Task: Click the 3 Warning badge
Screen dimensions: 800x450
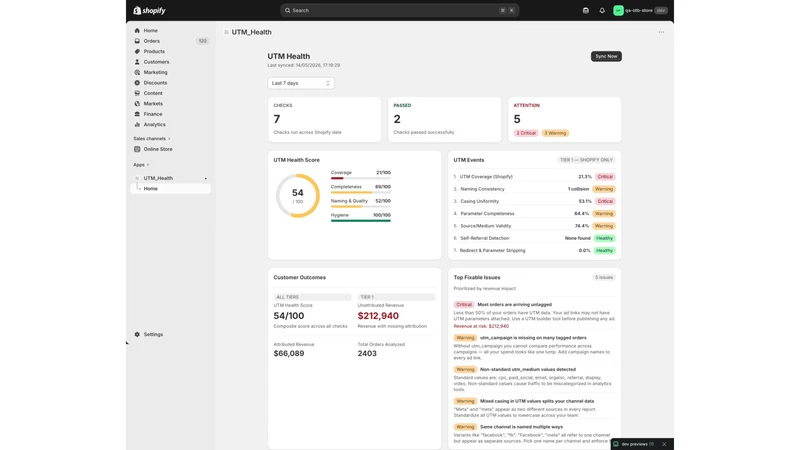Action: tap(555, 133)
